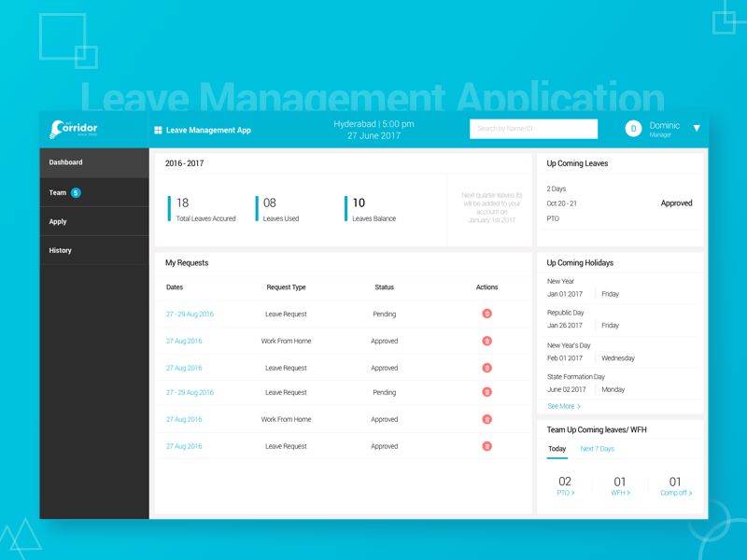Click the Hyderabad time and date display

pyautogui.click(x=374, y=130)
